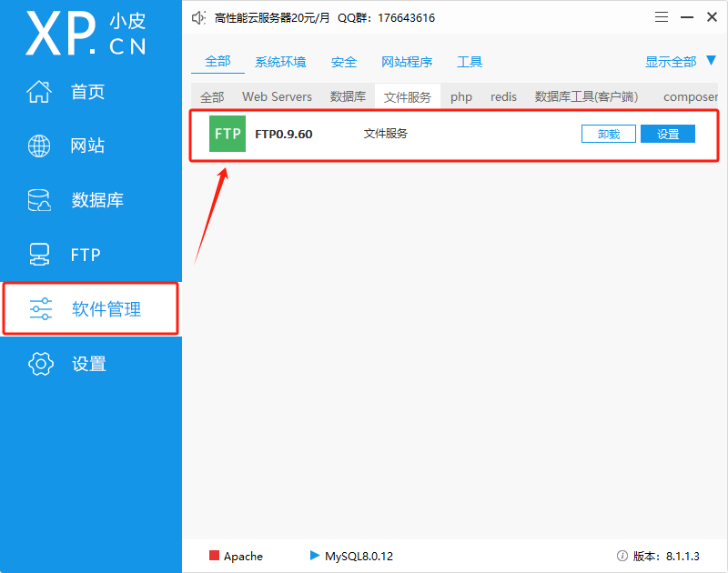This screenshot has width=728, height=573.
Task: Click the FTP0.9.60 name text
Action: click(x=284, y=134)
